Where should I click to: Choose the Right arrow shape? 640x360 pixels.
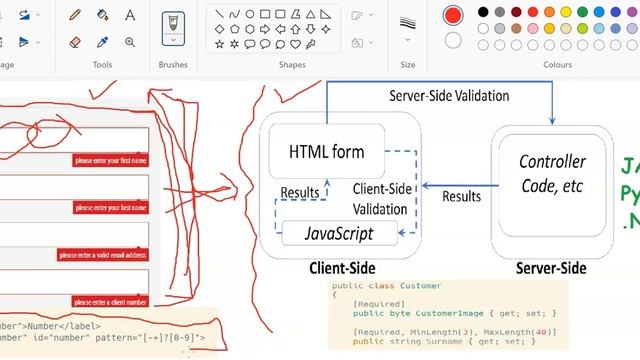pyautogui.click(x=265, y=29)
